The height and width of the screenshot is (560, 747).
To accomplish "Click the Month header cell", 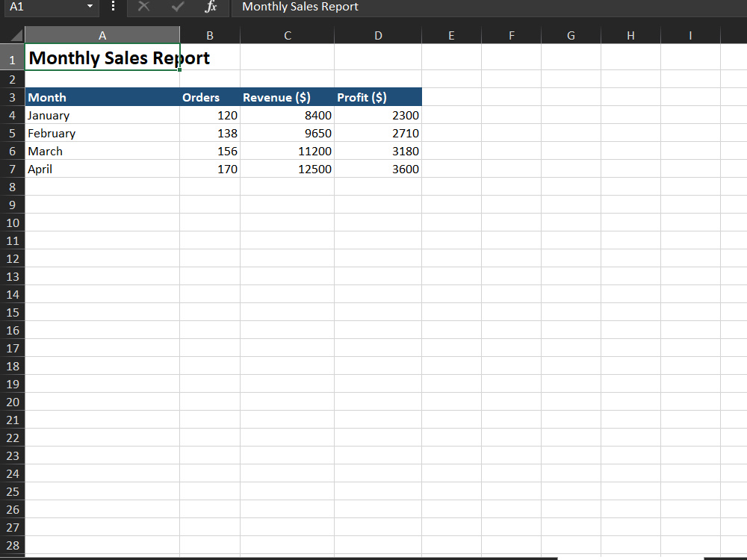I will [102, 97].
